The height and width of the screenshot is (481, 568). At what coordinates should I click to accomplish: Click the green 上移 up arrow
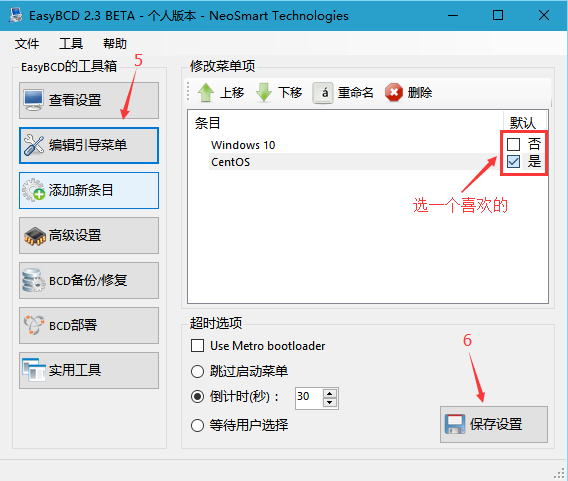click(206, 92)
